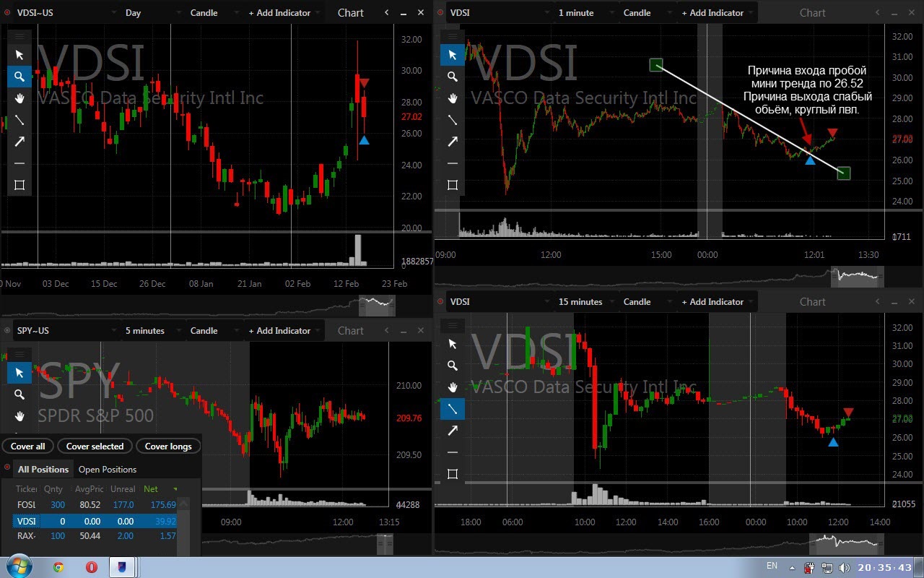Select the trend line tool in VDSI 1 minute chart

453,120
